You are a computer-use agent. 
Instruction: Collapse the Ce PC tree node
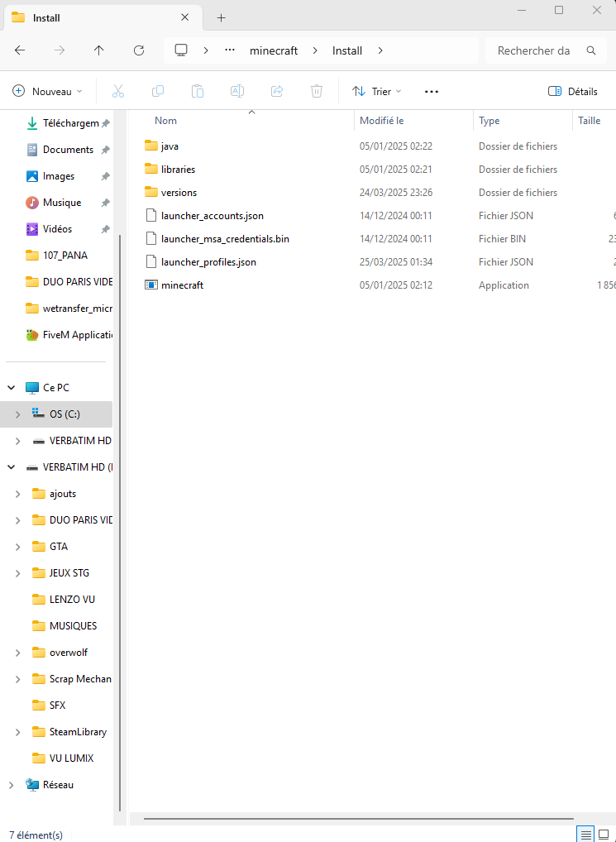tap(12, 388)
